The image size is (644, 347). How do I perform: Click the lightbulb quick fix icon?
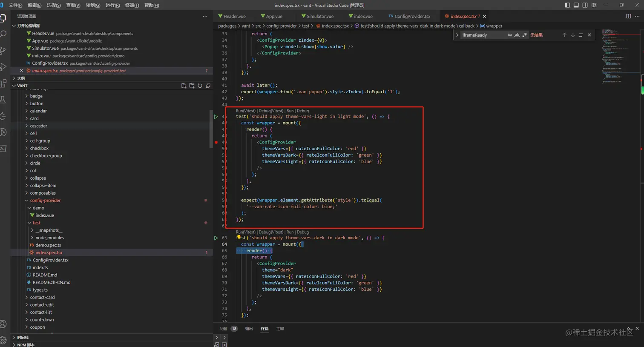pos(239,237)
